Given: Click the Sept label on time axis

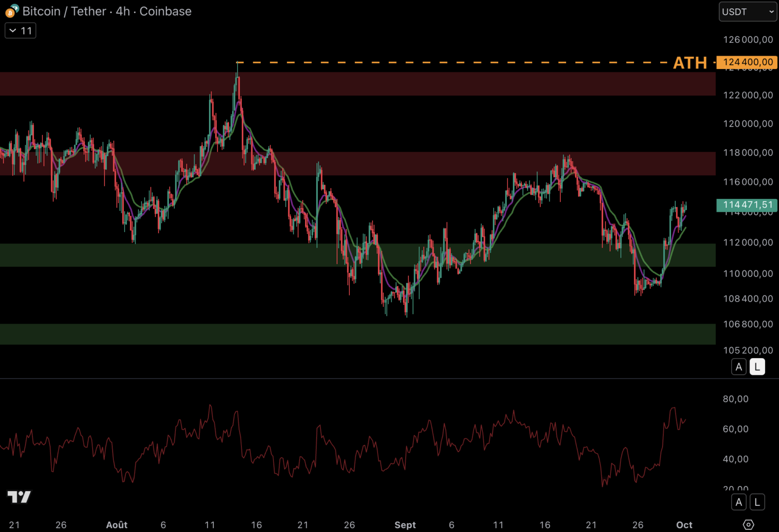Looking at the screenshot, I should 405,525.
